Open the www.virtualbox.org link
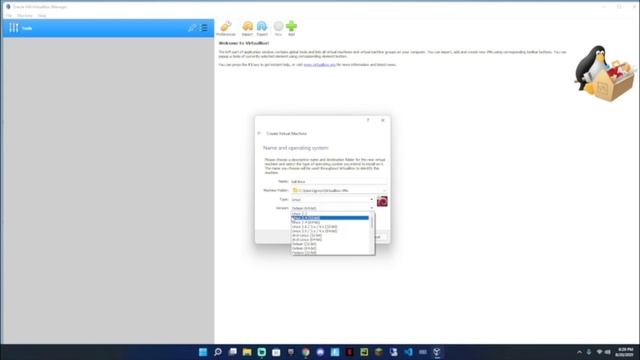Image resolution: width=640 pixels, height=360 pixels. click(x=319, y=64)
